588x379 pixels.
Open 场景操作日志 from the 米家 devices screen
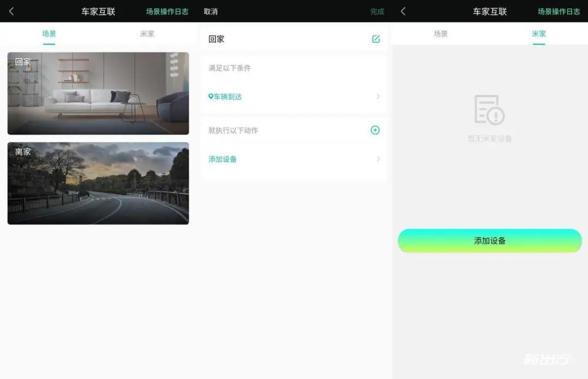pos(559,11)
